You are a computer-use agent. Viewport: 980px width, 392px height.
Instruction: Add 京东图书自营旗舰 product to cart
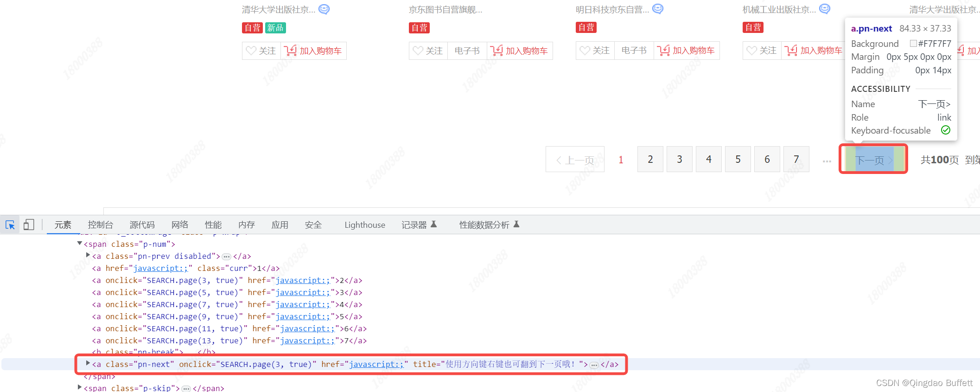(520, 51)
